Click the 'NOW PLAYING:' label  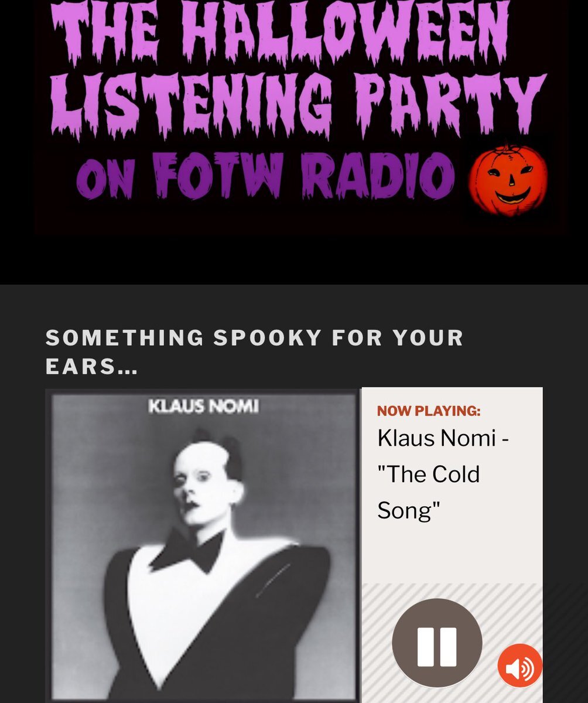point(429,411)
